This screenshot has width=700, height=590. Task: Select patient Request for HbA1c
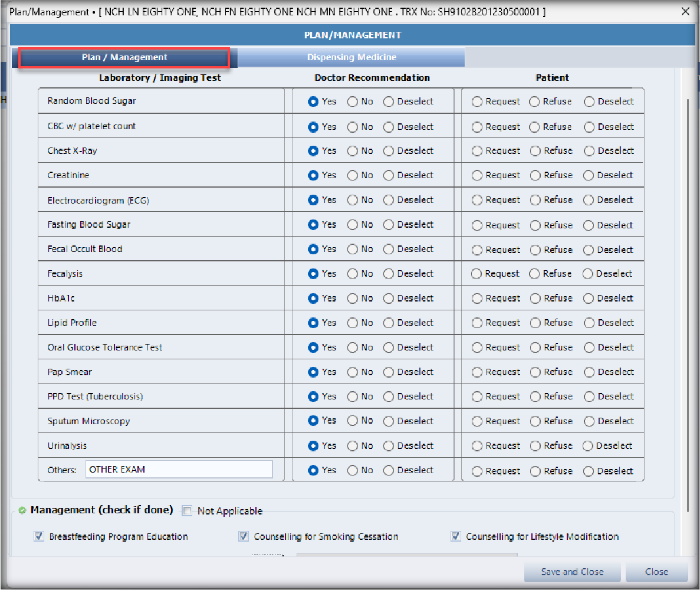tap(477, 299)
